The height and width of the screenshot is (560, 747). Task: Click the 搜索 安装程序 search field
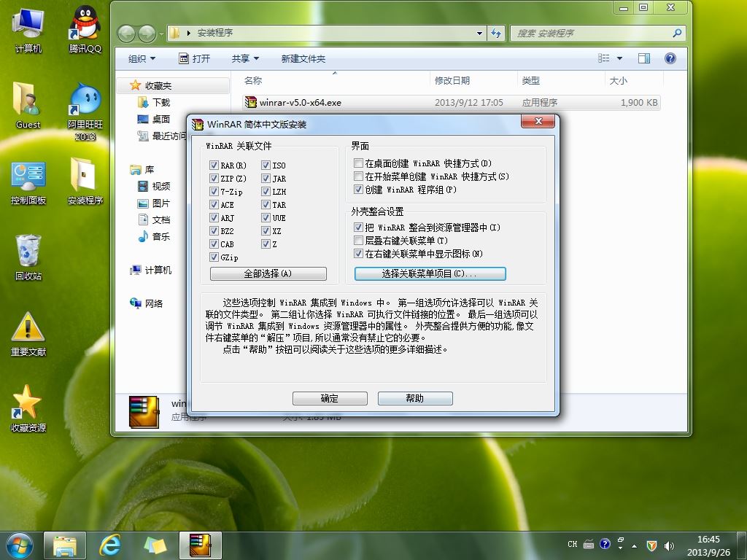click(598, 33)
